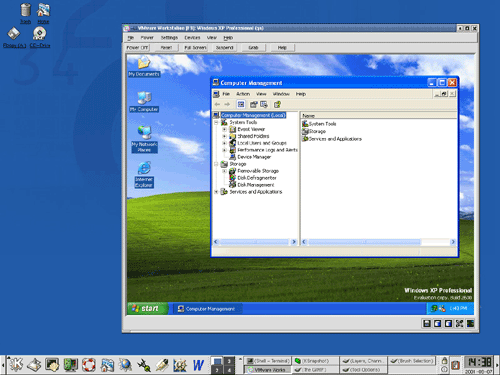Collapse the Storage tree node
The height and width of the screenshot is (375, 500).
click(216, 164)
